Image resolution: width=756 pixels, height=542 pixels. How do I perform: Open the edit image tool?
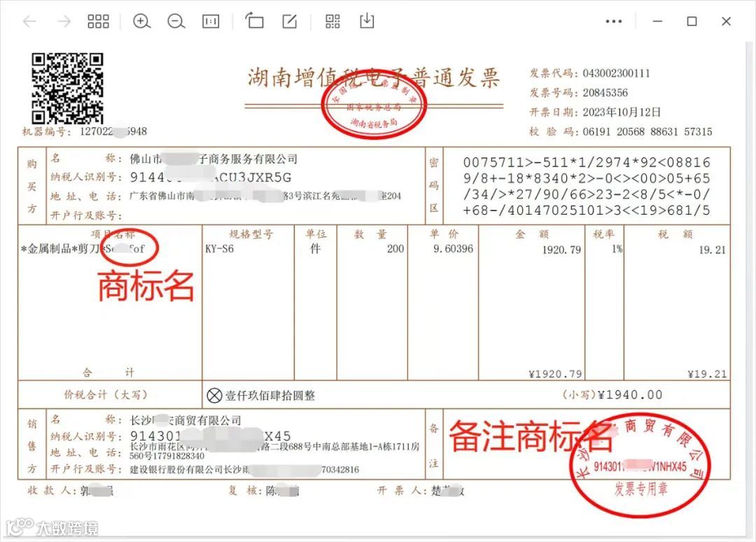tap(289, 21)
